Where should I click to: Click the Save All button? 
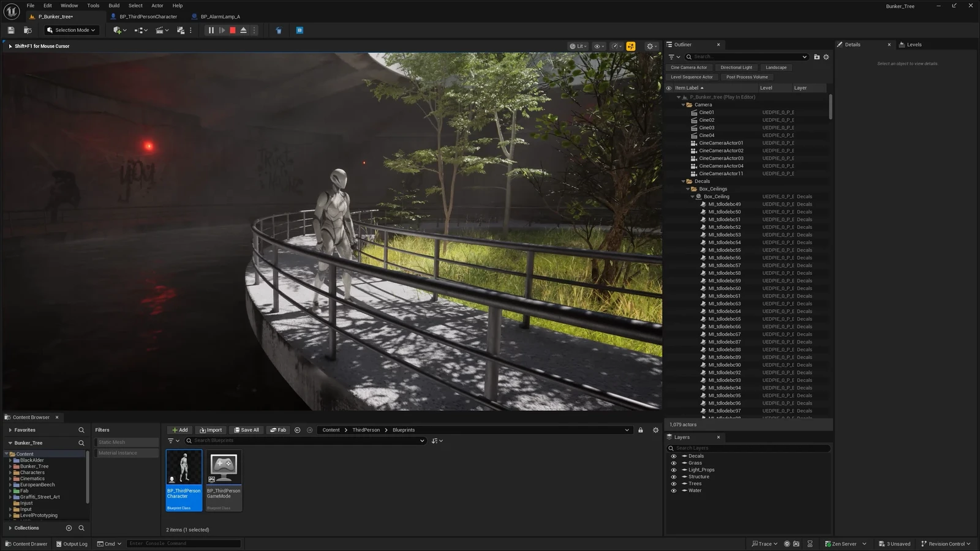click(246, 430)
